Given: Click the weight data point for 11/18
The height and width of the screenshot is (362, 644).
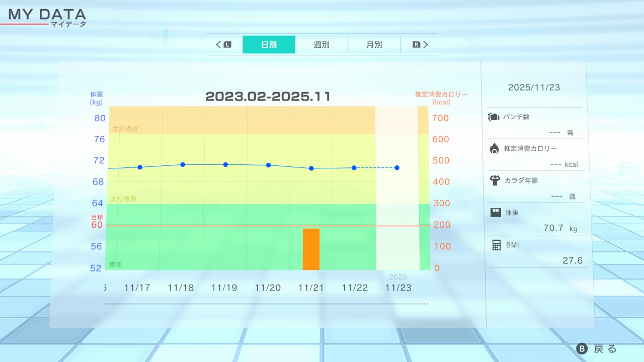Looking at the screenshot, I should click(x=183, y=164).
